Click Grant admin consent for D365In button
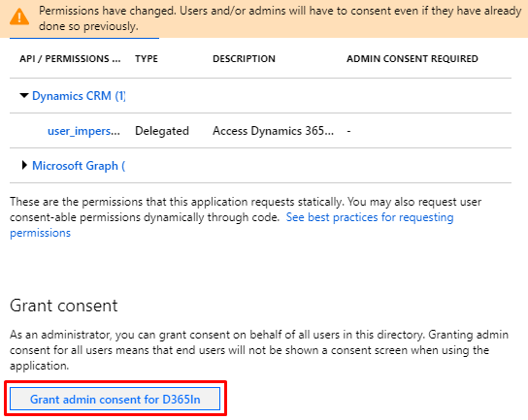Image resolution: width=528 pixels, height=420 pixels. [x=115, y=399]
